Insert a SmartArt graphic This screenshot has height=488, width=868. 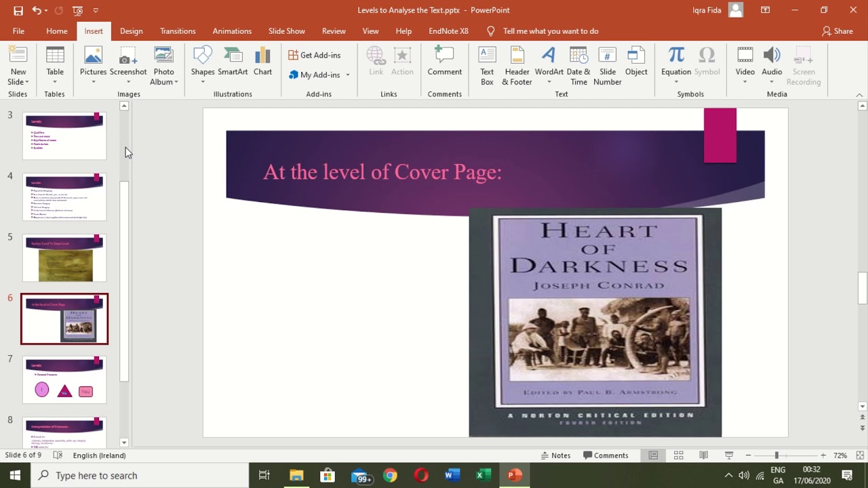pos(233,61)
